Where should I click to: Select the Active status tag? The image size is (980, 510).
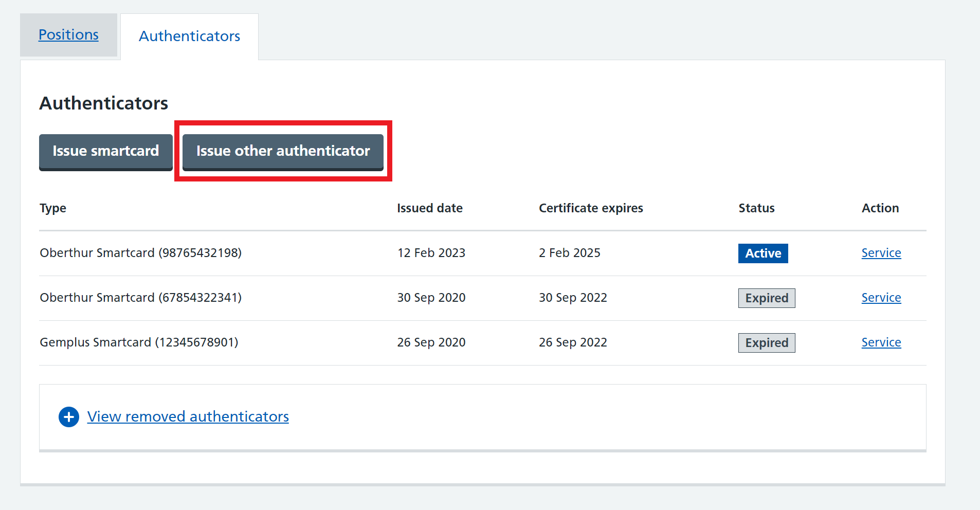[763, 253]
